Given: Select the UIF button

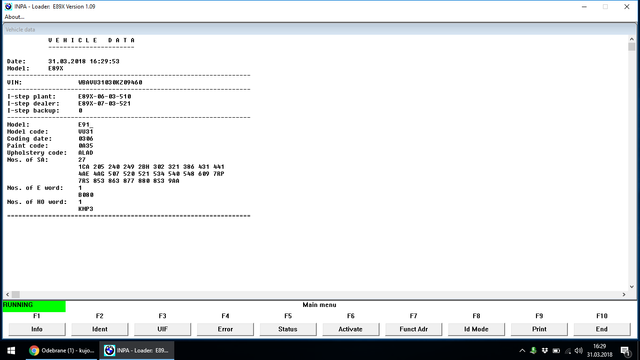Looking at the screenshot, I should pyautogui.click(x=162, y=329).
